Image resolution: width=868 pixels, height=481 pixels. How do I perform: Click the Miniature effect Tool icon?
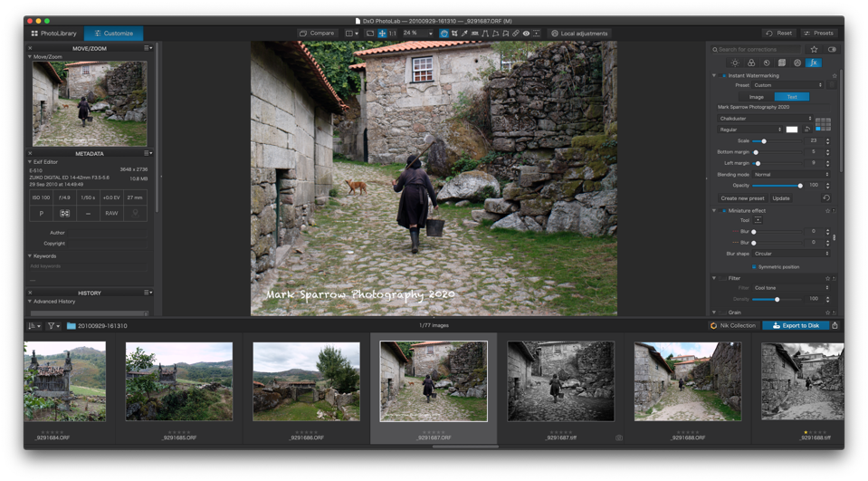click(x=758, y=220)
